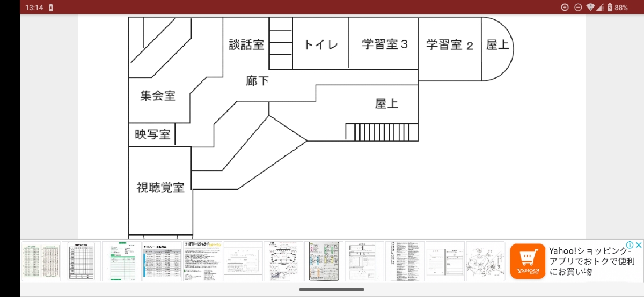Tap the battery icon beside the 88% reading

pyautogui.click(x=610, y=8)
